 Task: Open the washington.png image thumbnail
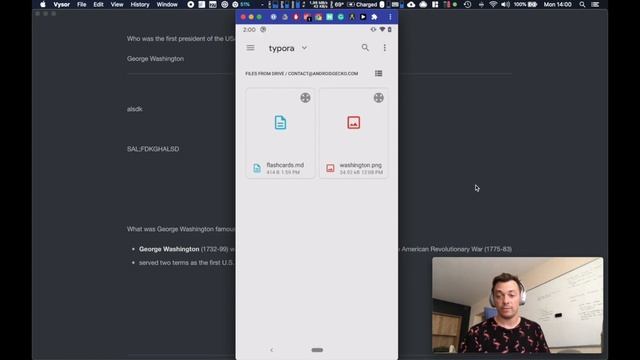pos(353,122)
